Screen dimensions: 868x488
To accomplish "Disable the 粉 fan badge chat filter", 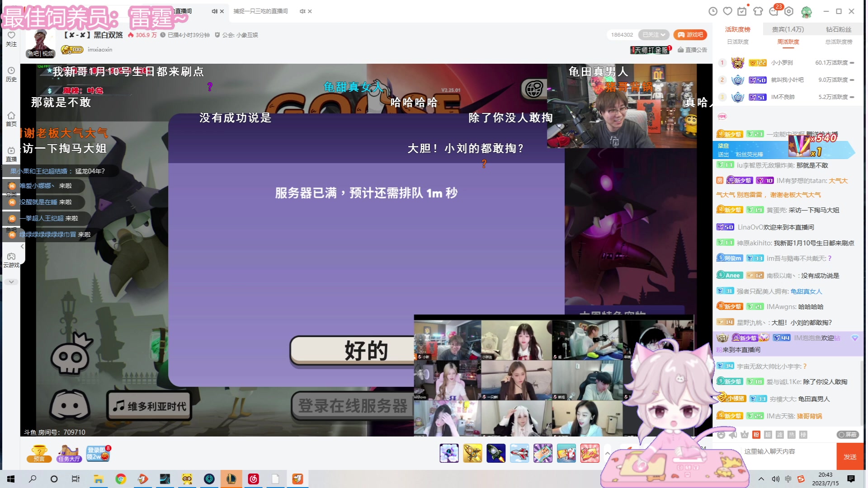I will [x=756, y=434].
